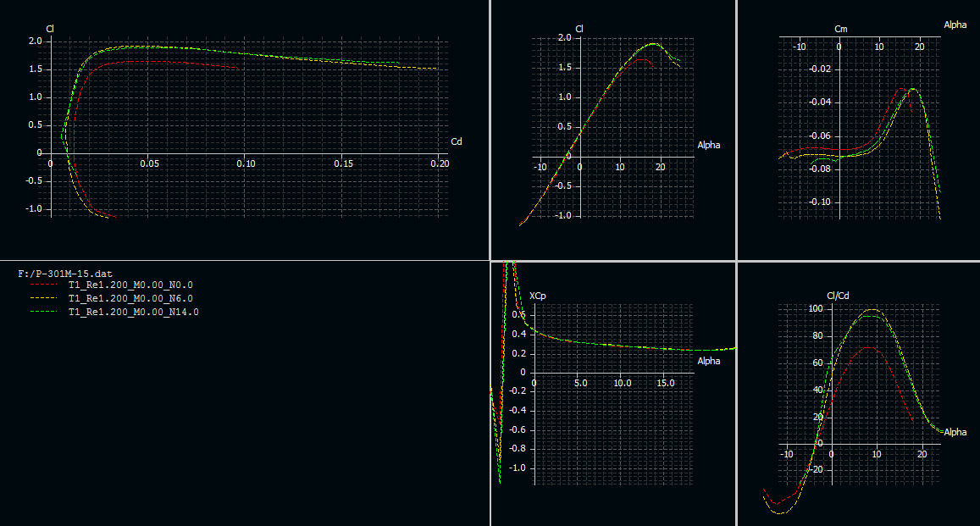
Task: Click the Alpha label on the Cm graph
Action: coord(955,25)
